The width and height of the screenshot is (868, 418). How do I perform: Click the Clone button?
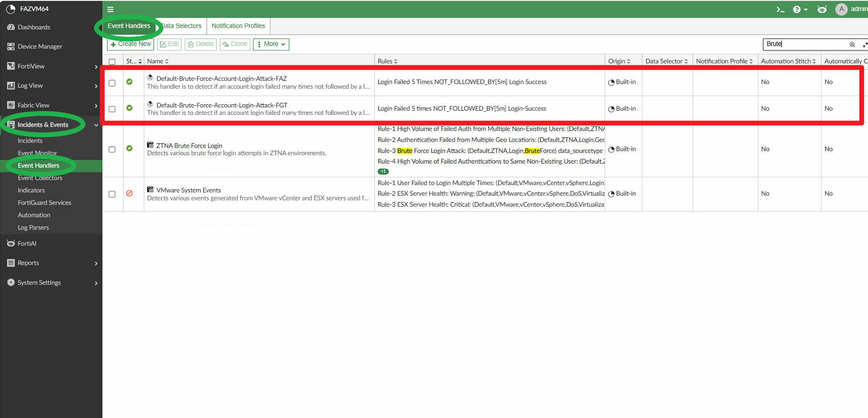point(235,44)
